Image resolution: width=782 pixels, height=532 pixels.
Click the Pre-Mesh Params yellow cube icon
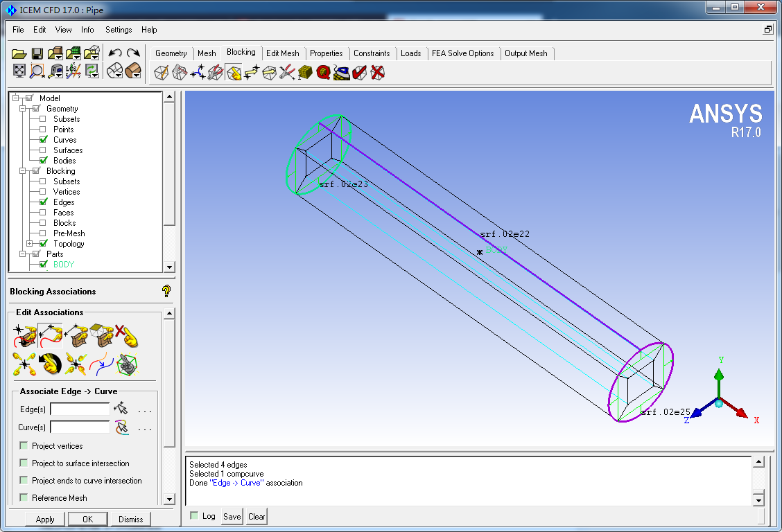coord(305,73)
